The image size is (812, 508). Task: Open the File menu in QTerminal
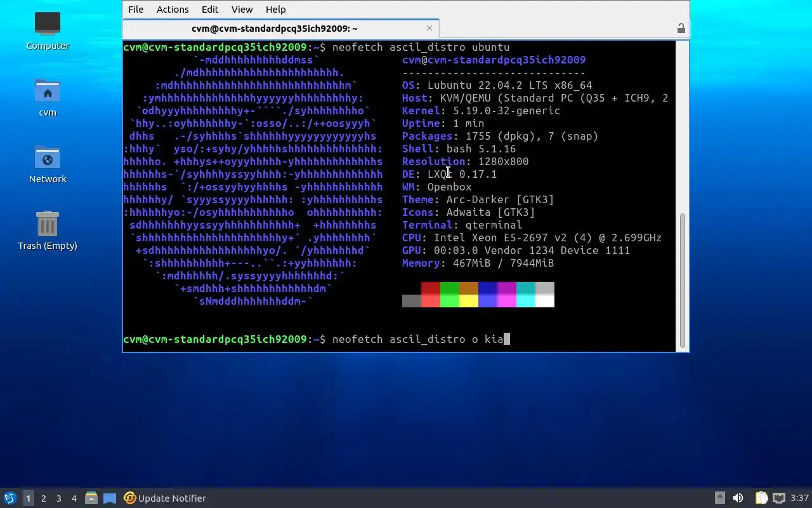tap(136, 10)
